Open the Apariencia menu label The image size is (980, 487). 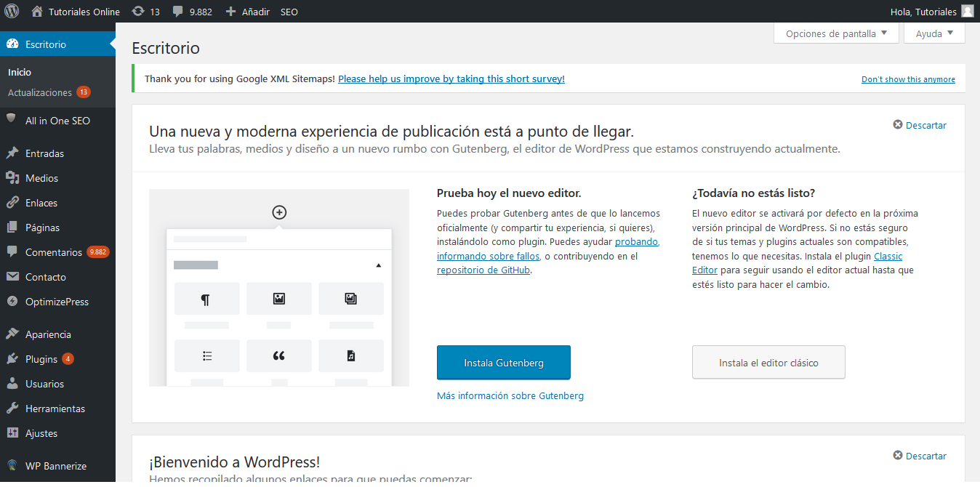click(49, 334)
